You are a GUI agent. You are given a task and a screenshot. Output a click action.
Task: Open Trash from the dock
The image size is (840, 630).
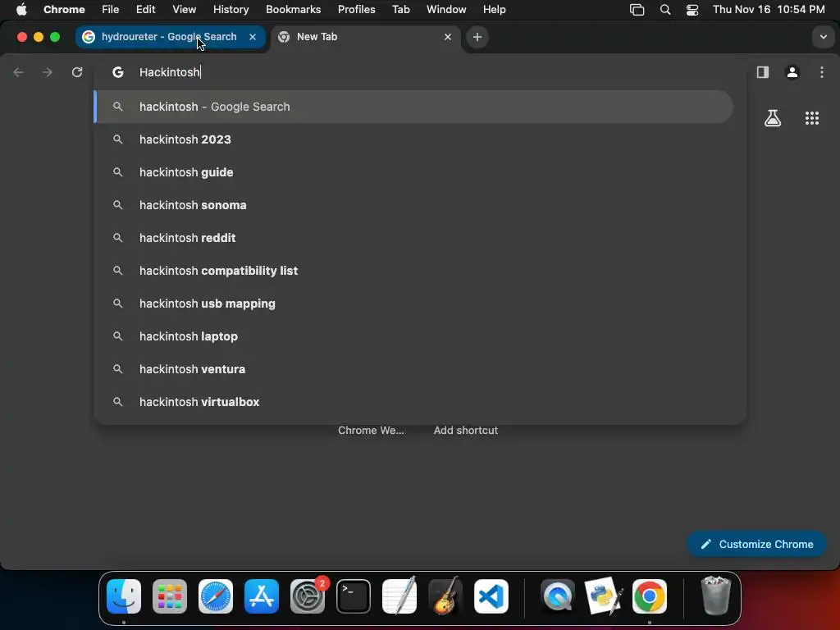(x=715, y=596)
